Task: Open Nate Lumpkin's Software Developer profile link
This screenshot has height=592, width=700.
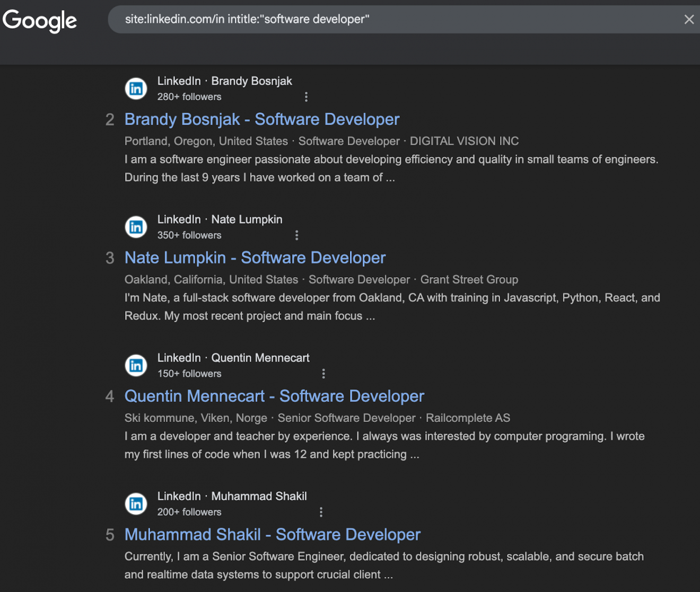Action: click(x=255, y=258)
